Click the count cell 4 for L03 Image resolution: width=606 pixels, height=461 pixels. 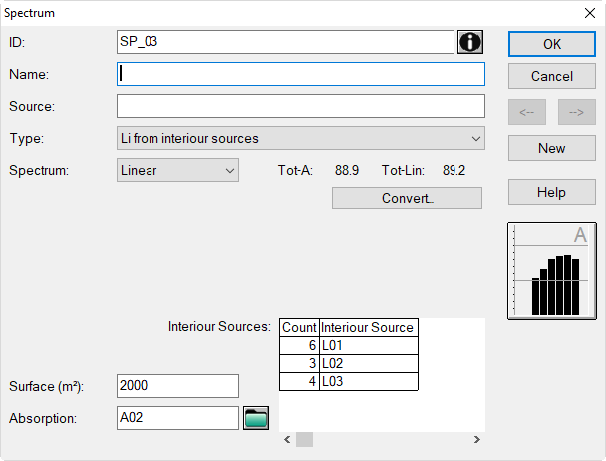pyautogui.click(x=299, y=381)
